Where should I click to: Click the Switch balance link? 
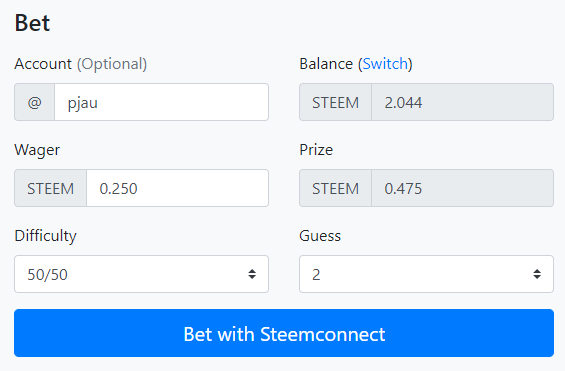coord(385,64)
